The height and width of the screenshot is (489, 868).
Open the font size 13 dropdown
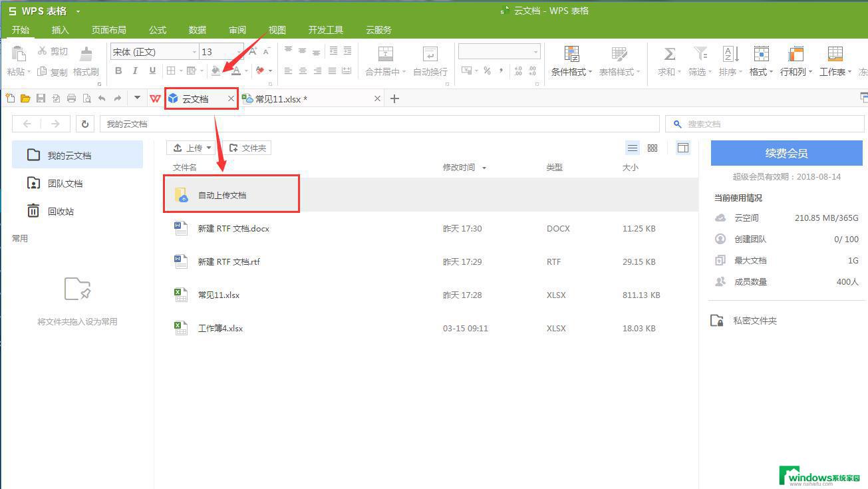(x=239, y=52)
